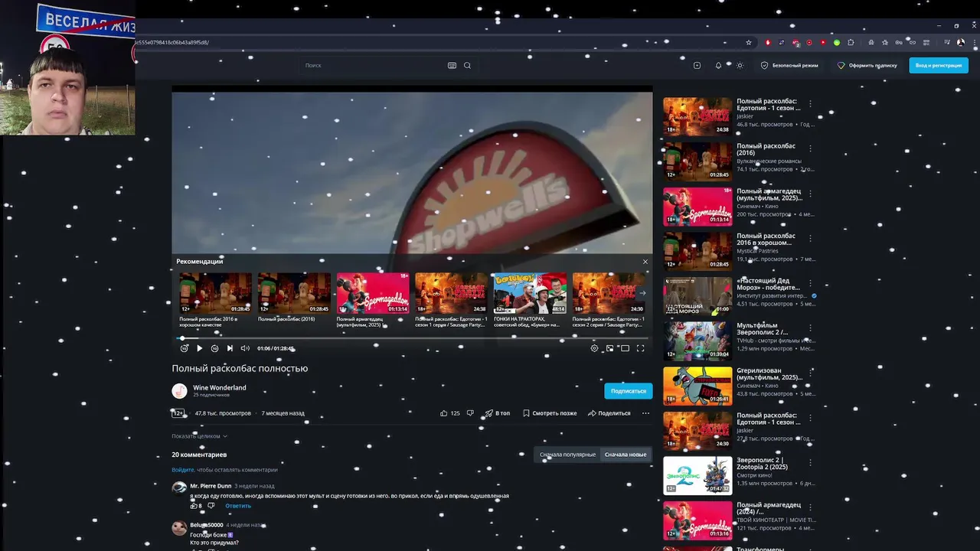Follow the Войдите link to comment
Viewport: 980px width, 551px height.
183,470
